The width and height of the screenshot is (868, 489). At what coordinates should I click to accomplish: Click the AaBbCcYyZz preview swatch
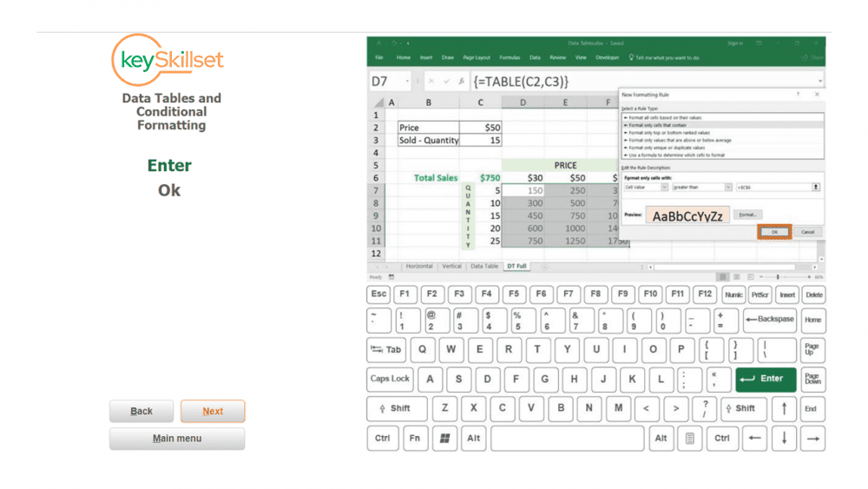click(687, 215)
